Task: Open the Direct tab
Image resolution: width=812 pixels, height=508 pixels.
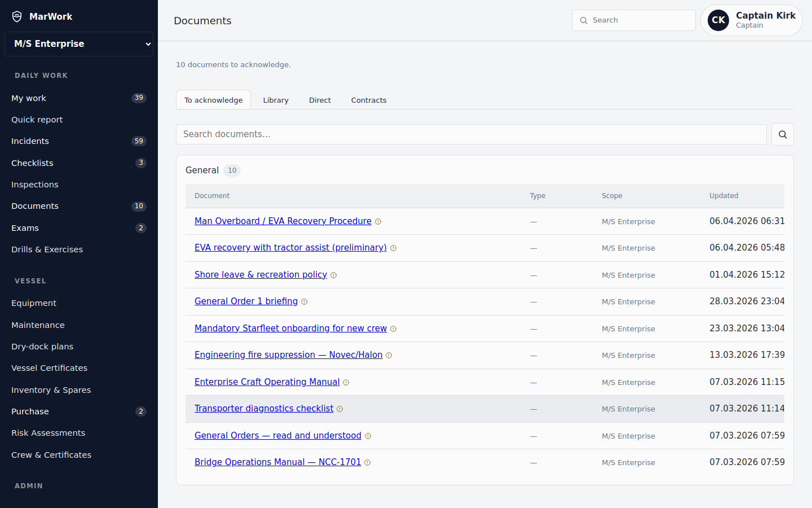Action: click(320, 100)
